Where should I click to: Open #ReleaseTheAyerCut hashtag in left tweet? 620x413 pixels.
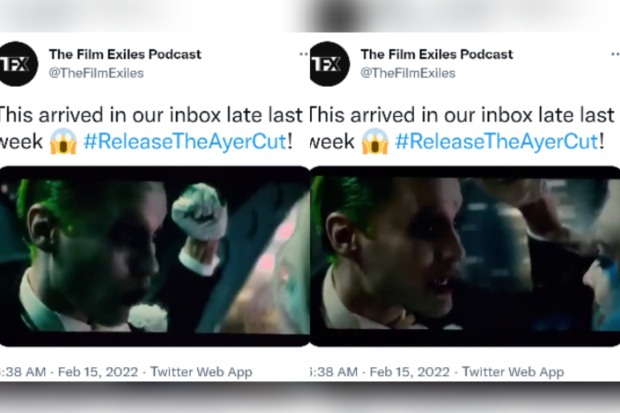point(185,141)
